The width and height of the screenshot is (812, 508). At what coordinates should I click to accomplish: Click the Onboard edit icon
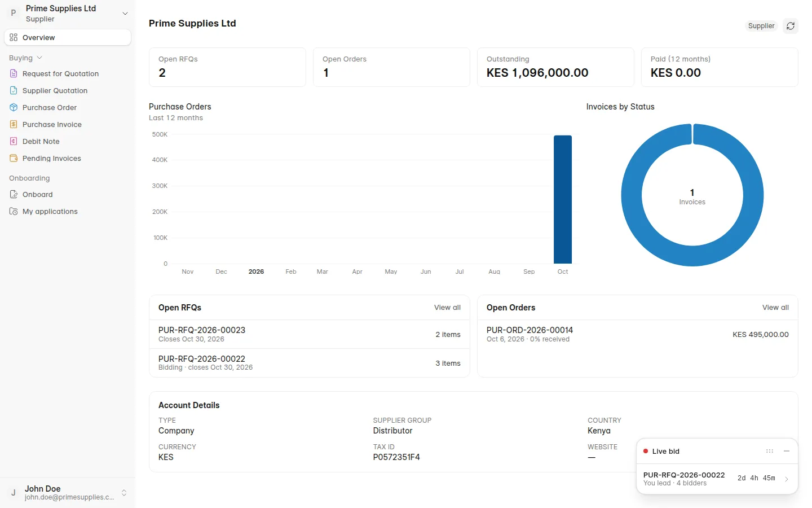tap(14, 194)
